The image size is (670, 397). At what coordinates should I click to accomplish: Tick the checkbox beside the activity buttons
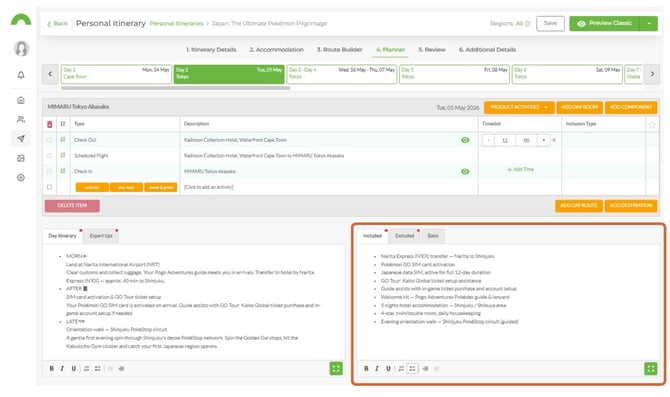click(50, 187)
